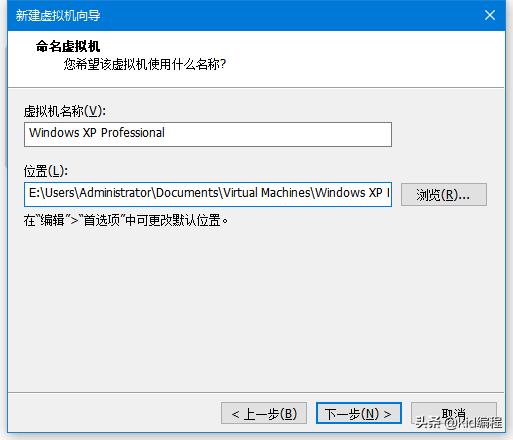Open the 浏览(R)... browse button

444,194
